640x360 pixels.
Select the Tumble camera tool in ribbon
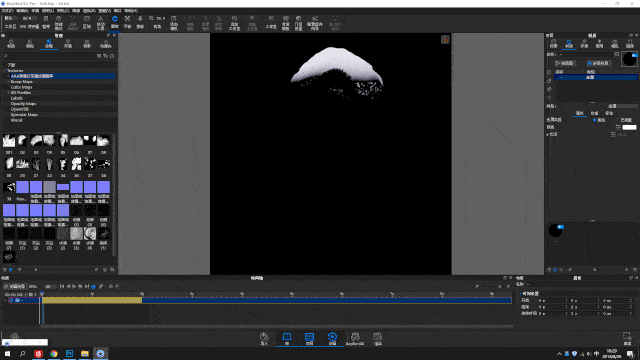pyautogui.click(x=115, y=22)
